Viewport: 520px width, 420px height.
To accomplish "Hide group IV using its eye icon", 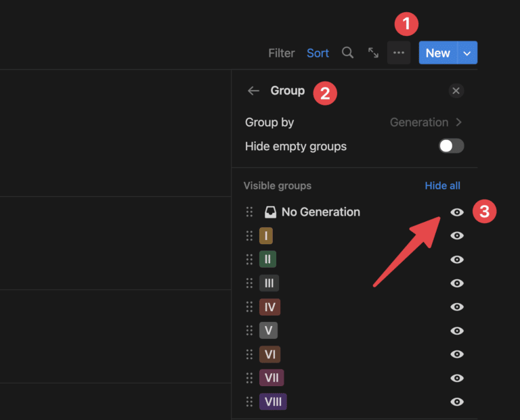I will click(x=457, y=307).
